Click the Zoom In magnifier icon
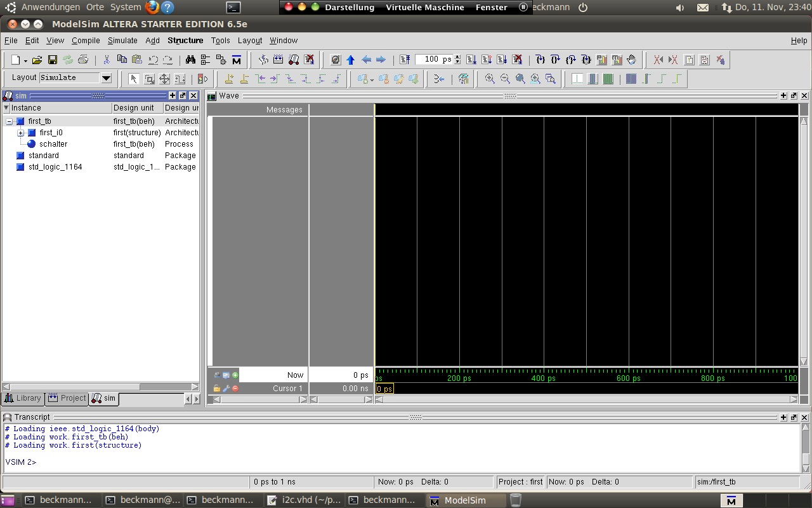This screenshot has height=508, width=812. click(490, 79)
